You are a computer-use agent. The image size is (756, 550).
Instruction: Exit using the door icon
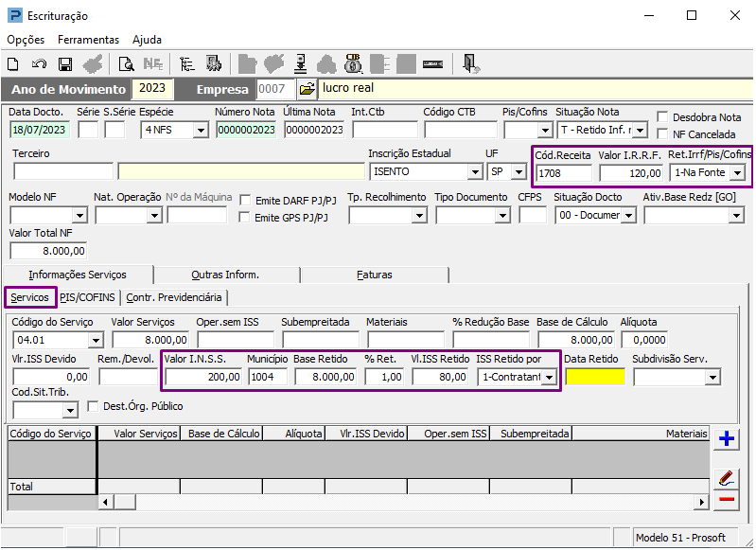pos(470,63)
